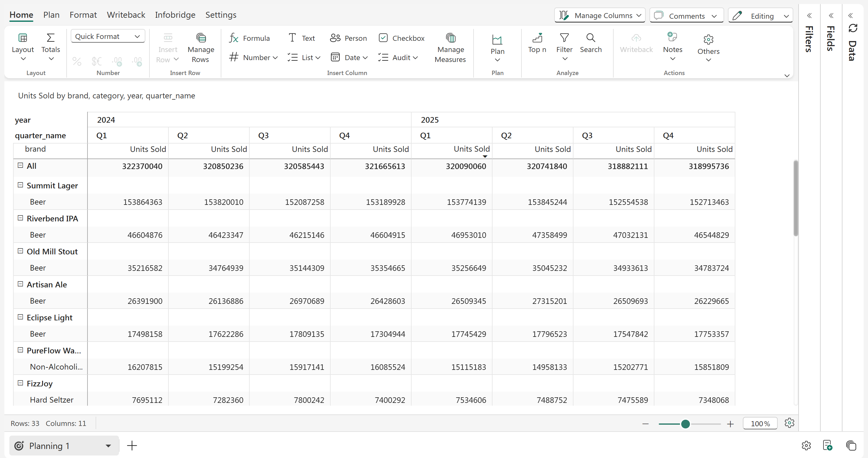Open the Planning 1 sheet dropdown
The width and height of the screenshot is (868, 458).
click(108, 446)
